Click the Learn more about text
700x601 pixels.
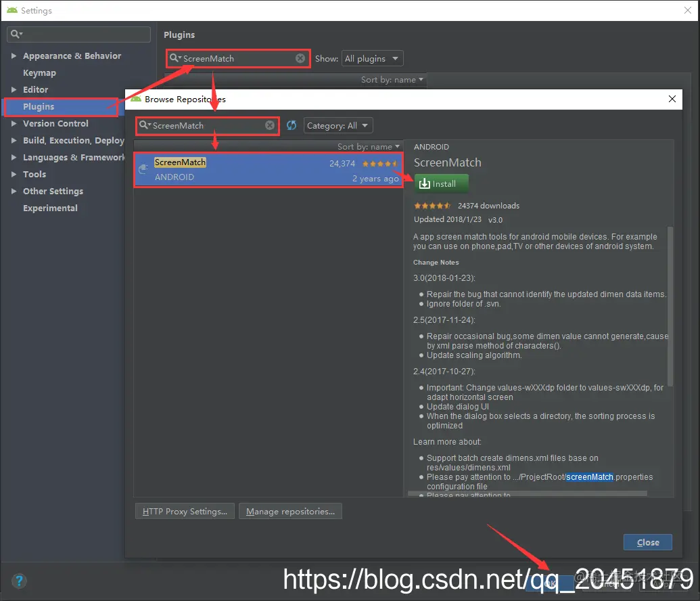pos(447,441)
